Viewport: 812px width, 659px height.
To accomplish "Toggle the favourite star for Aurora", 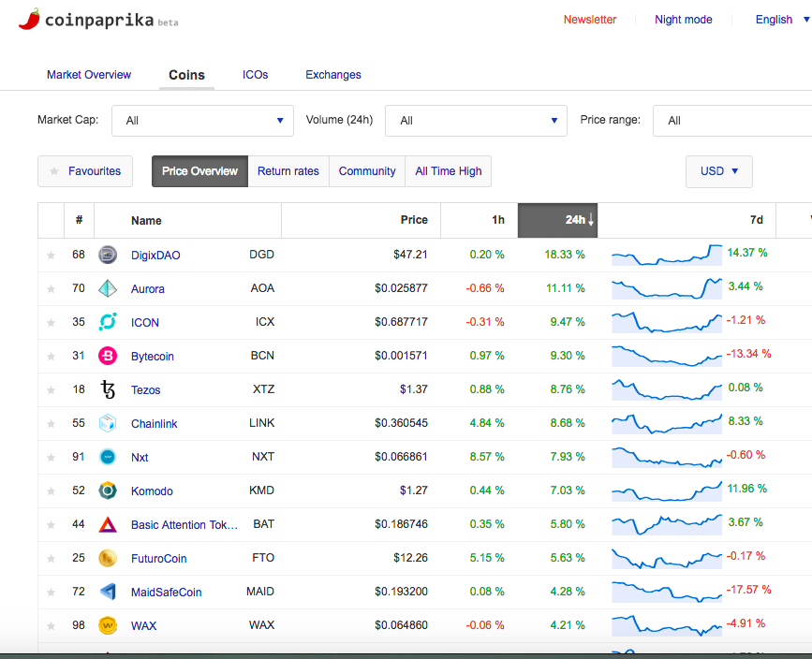I will [x=51, y=289].
